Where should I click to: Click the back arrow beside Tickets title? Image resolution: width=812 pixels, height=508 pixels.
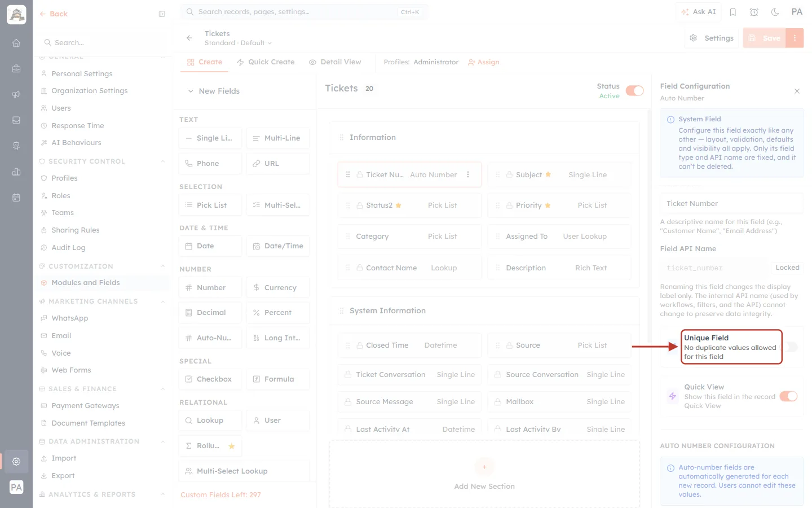click(189, 38)
